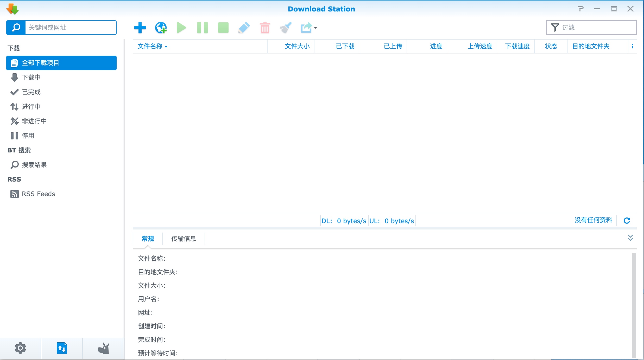Select 已完成 in the sidebar
The height and width of the screenshot is (360, 644).
tap(31, 92)
